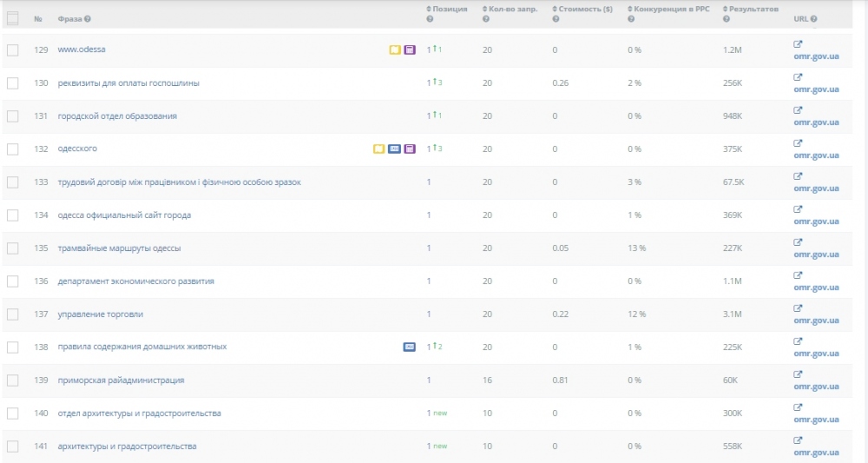Image resolution: width=868 pixels, height=463 pixels.
Task: Click help icon beside URL header
Action: pos(813,19)
